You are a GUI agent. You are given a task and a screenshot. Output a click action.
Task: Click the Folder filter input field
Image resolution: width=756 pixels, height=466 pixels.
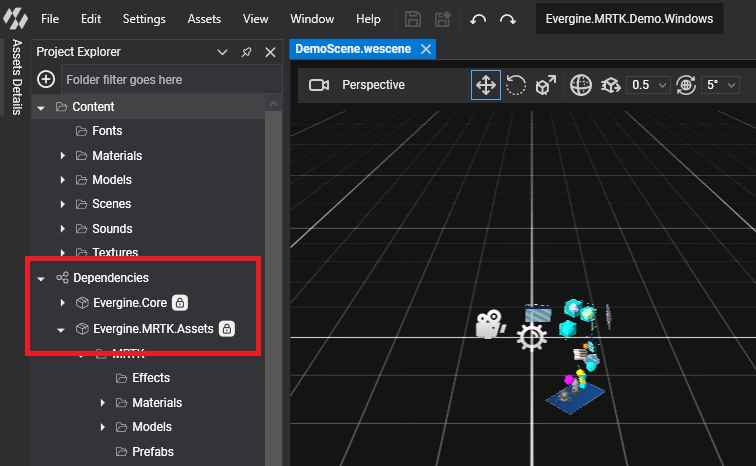coord(160,79)
